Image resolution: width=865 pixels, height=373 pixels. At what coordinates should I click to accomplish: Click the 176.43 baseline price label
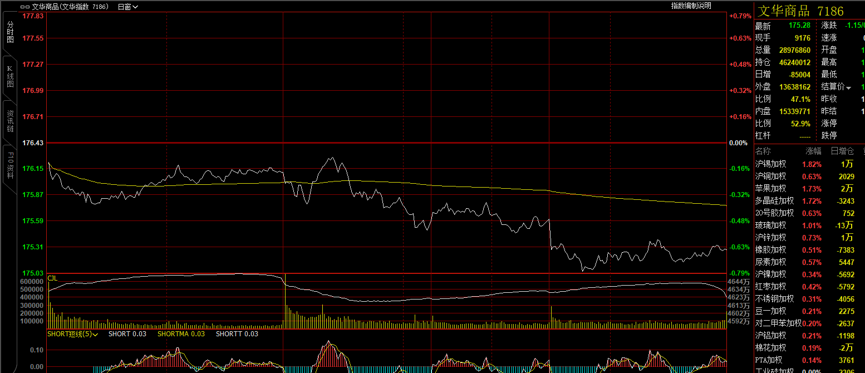tap(33, 142)
